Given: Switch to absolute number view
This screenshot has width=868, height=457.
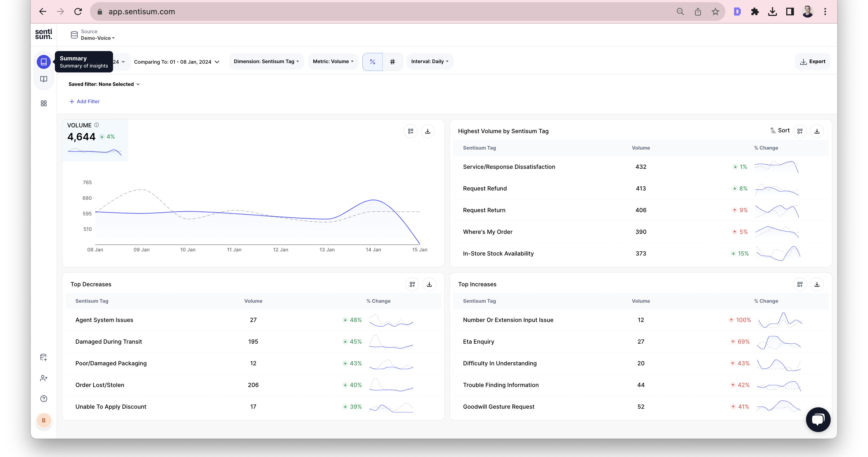Looking at the screenshot, I should coord(392,62).
